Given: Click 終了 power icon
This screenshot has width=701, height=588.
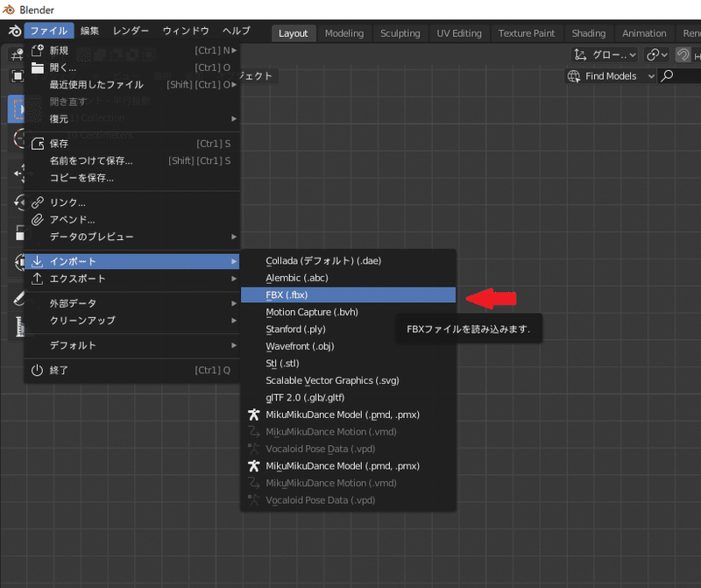Looking at the screenshot, I should tap(38, 371).
